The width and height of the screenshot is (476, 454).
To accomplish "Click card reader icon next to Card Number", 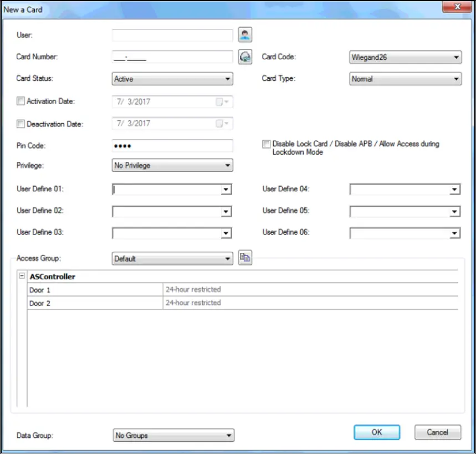I will [245, 57].
